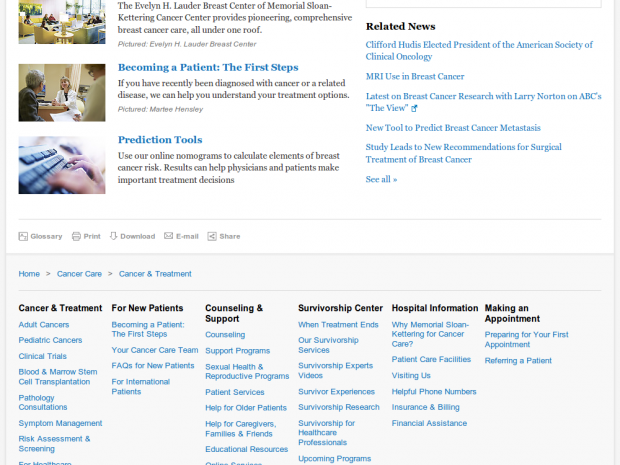Open Educational Resources link
This screenshot has width=620, height=465.
click(247, 449)
